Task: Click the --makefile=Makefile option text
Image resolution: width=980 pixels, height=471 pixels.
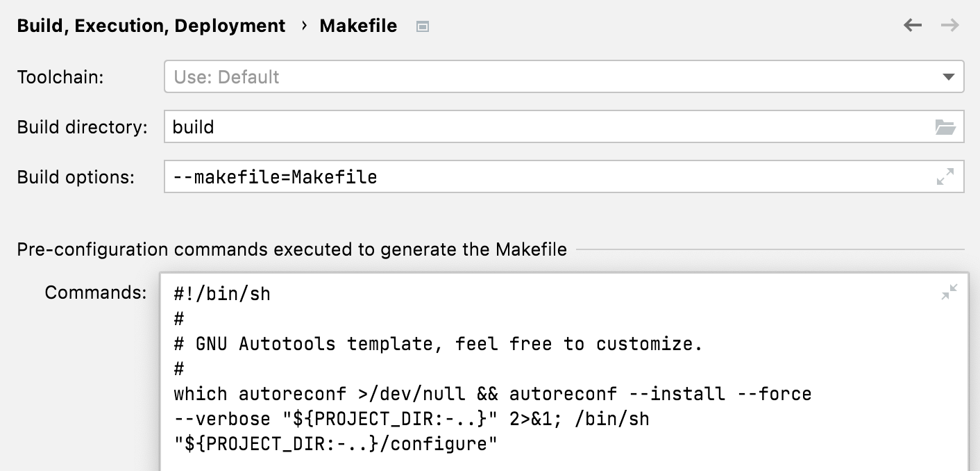Action: (x=274, y=176)
